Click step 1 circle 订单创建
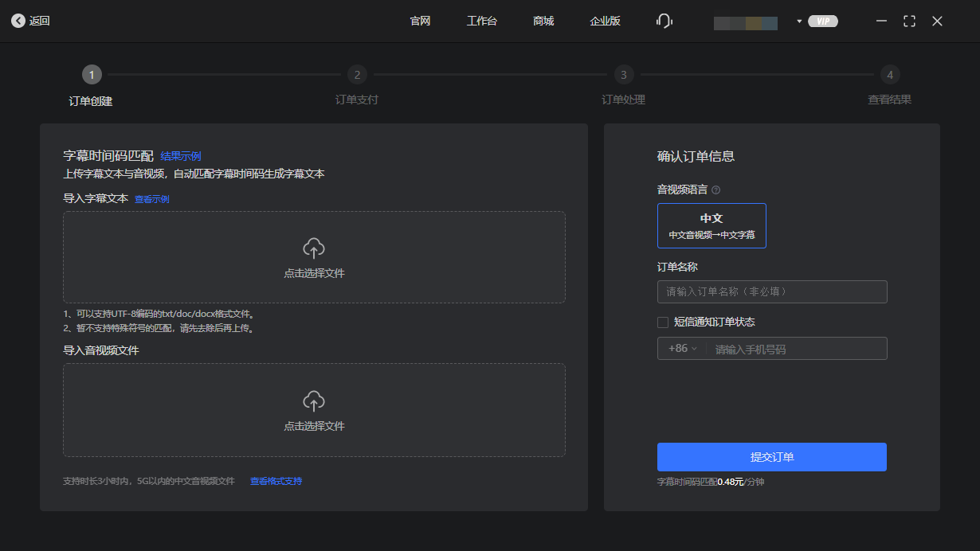This screenshot has height=551, width=980. [92, 75]
